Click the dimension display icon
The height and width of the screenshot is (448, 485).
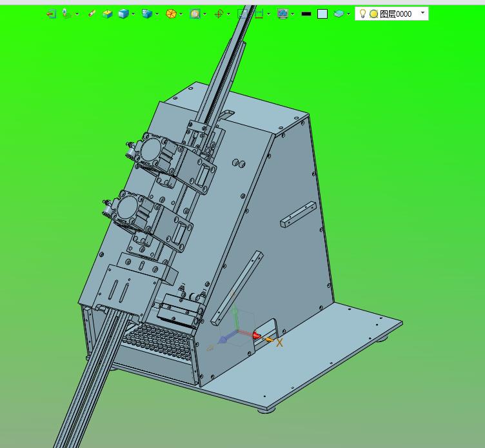click(x=259, y=14)
